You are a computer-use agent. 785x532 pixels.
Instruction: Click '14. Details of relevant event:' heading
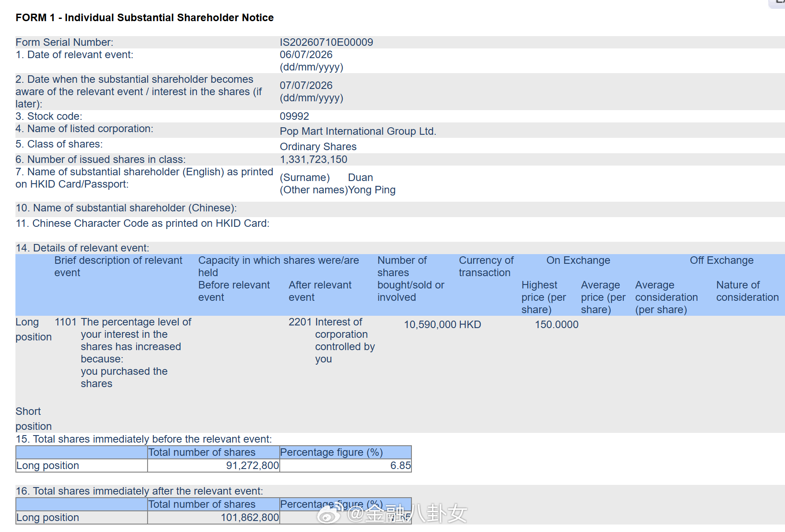[82, 248]
